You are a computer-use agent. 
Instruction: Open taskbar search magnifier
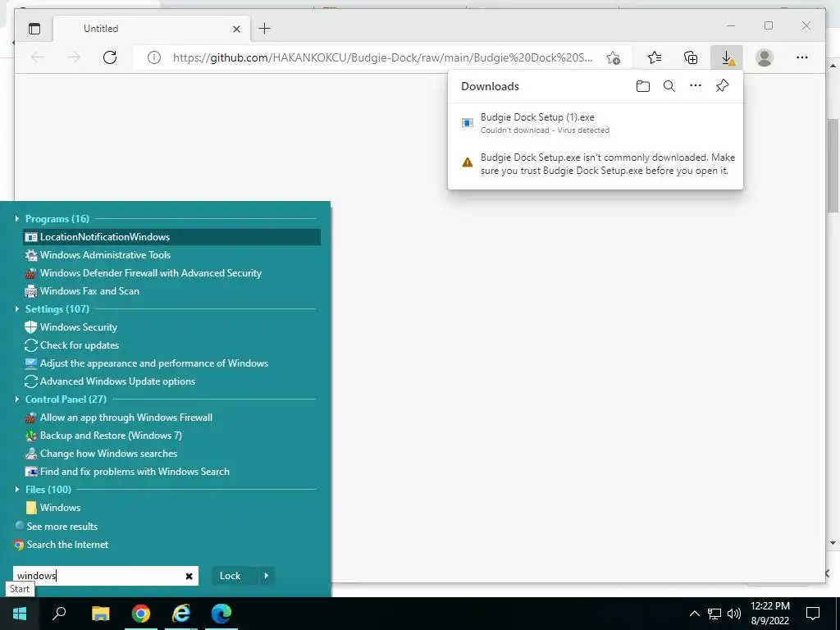pos(59,614)
